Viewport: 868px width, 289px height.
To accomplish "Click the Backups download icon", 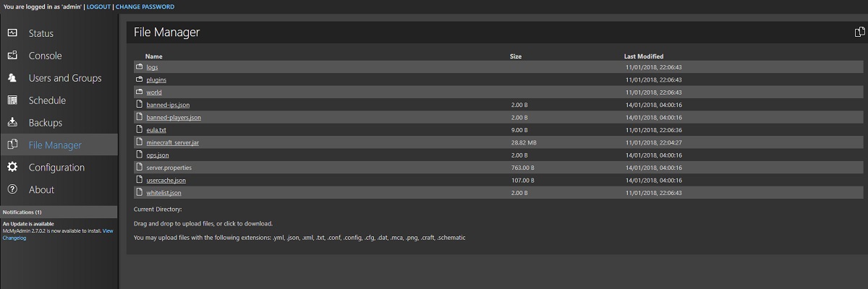I will [12, 123].
